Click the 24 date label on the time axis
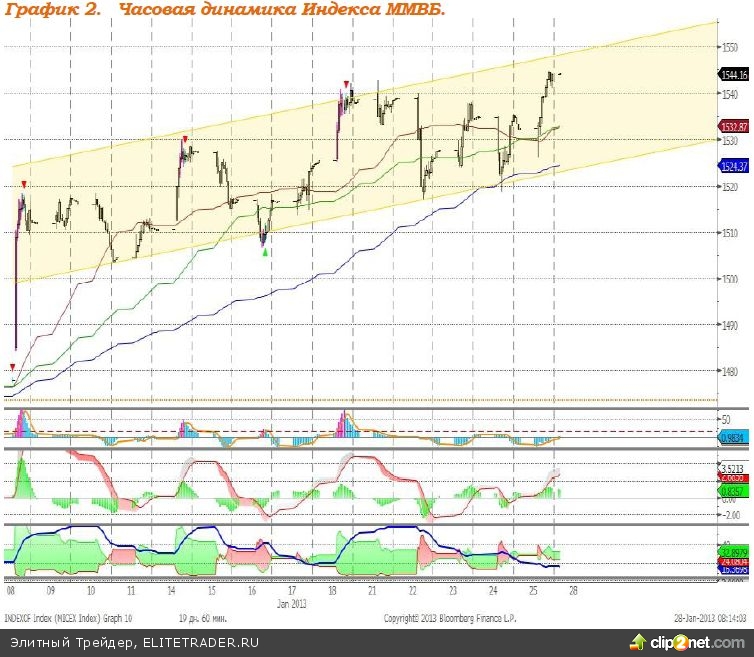Screen dimensions: 754x657 coord(493,591)
